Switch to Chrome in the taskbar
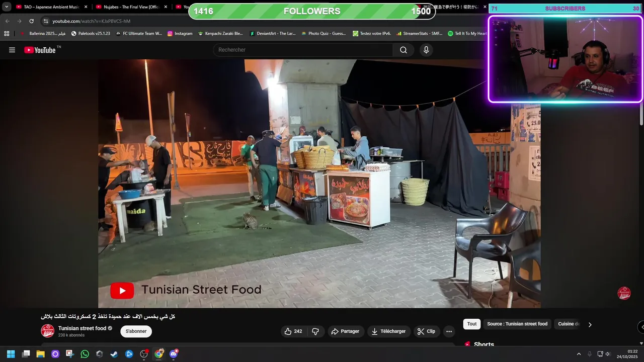 [159, 354]
